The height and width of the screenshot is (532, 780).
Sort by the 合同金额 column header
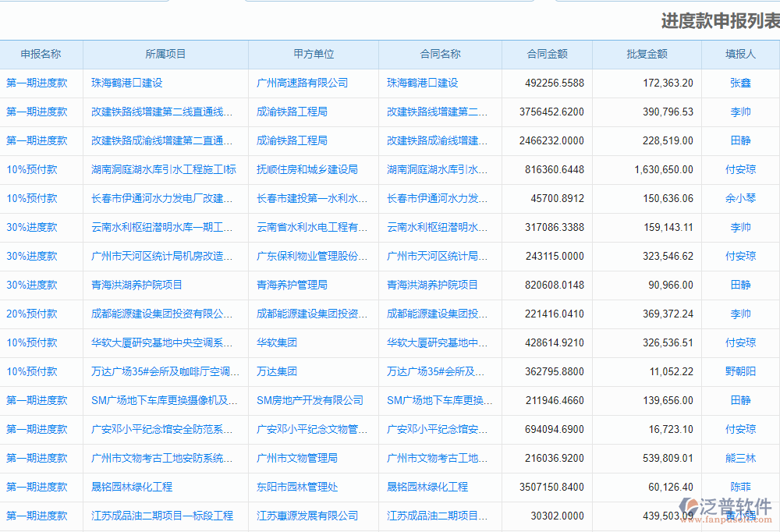(x=547, y=54)
